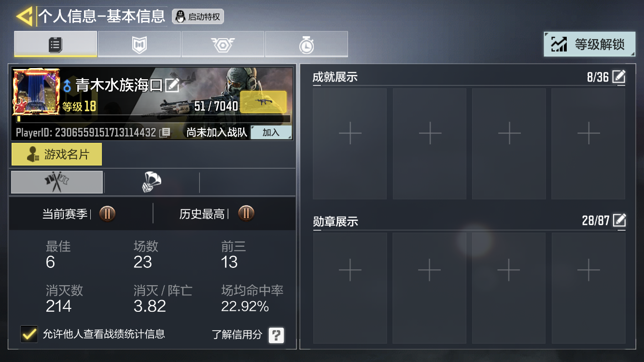
Task: Open the winged emblem tab
Action: (x=223, y=44)
